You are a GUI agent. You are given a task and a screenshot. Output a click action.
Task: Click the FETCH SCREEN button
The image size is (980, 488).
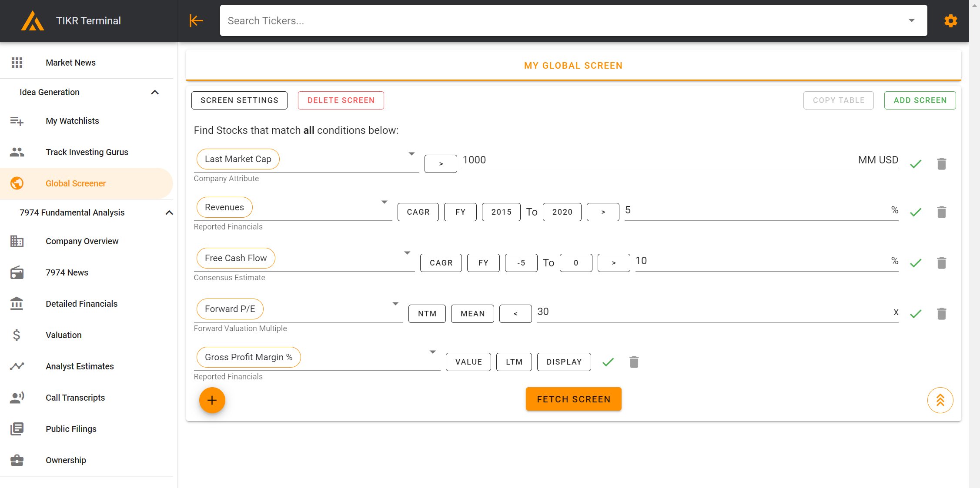click(x=573, y=398)
